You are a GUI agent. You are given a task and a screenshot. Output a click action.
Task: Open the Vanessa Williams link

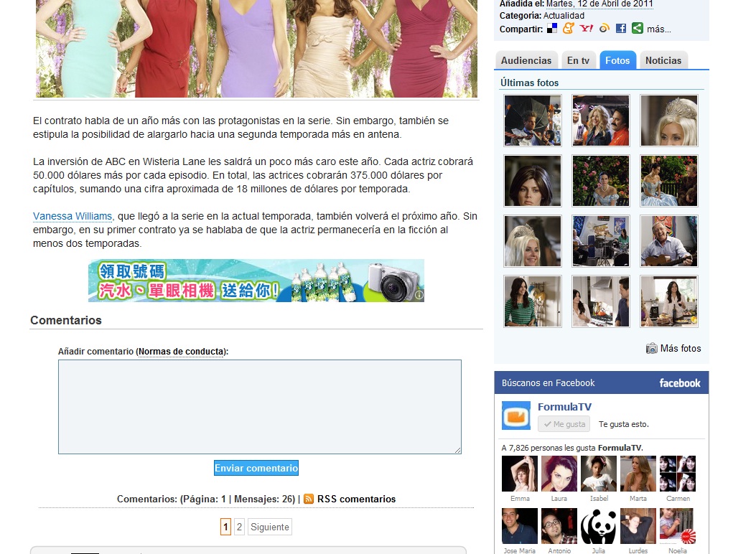[73, 216]
